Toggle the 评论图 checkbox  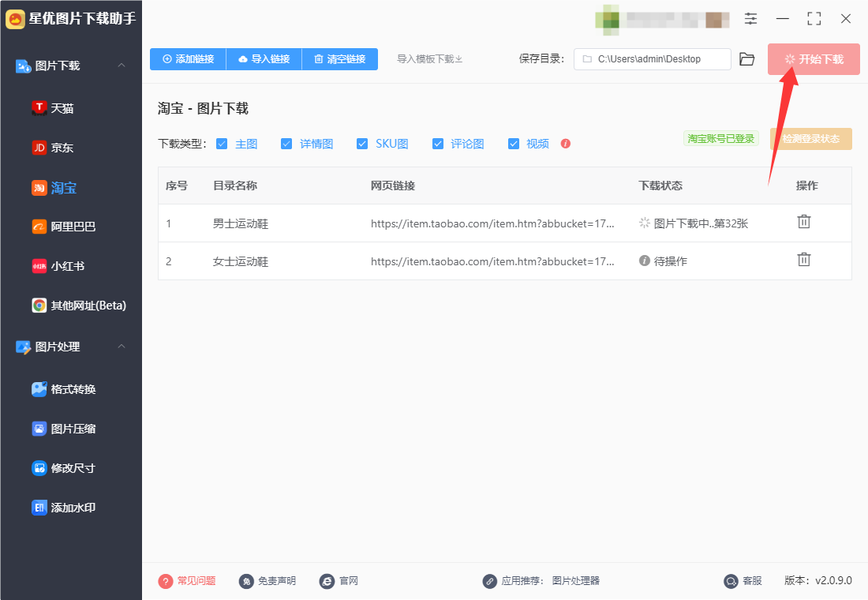tap(438, 144)
